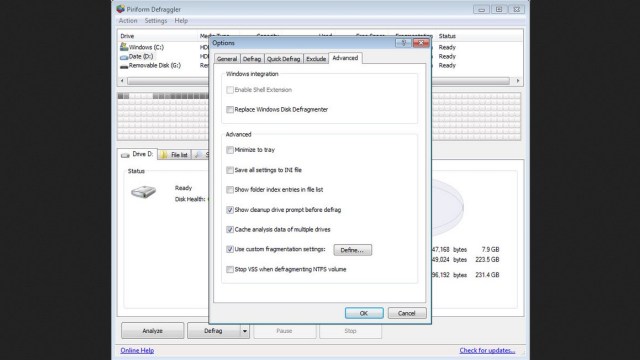Uncheck Show cleanup drive prompt before defrag
The image size is (640, 360).
click(x=230, y=210)
